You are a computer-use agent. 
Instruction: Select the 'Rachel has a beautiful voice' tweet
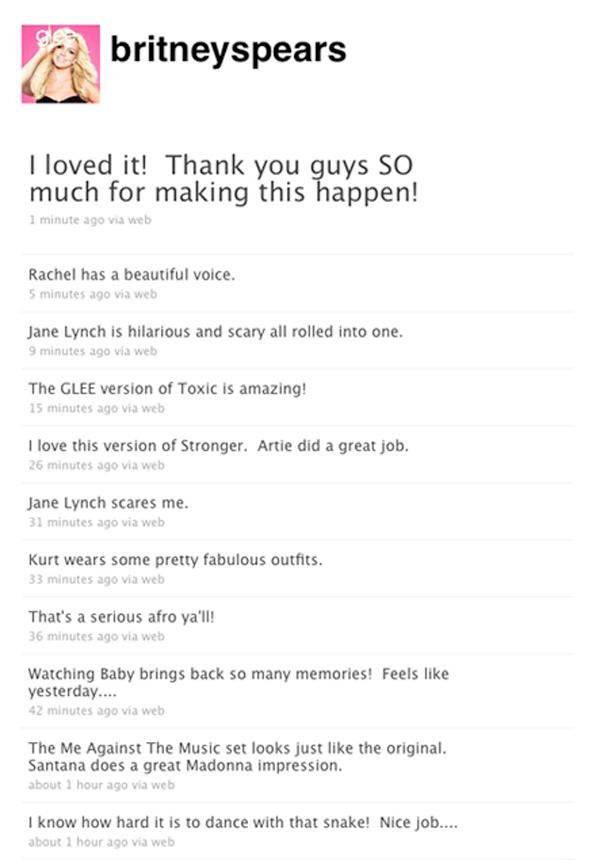(x=132, y=274)
